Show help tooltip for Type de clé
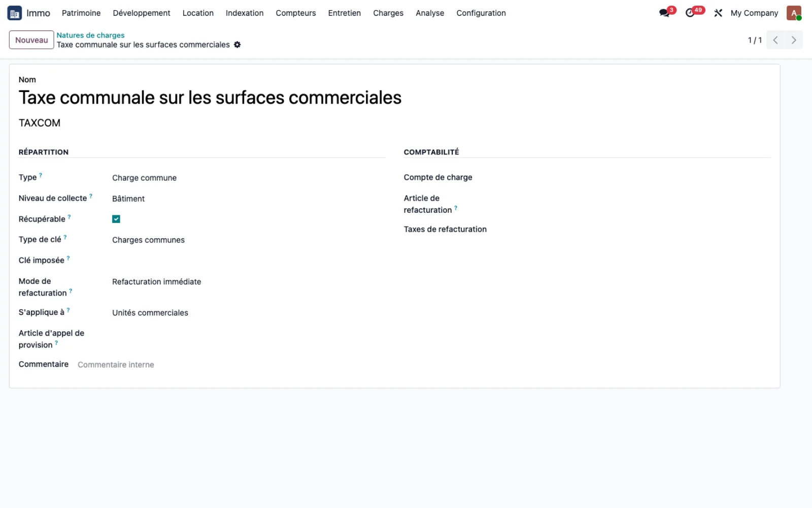The width and height of the screenshot is (812, 508). click(65, 237)
